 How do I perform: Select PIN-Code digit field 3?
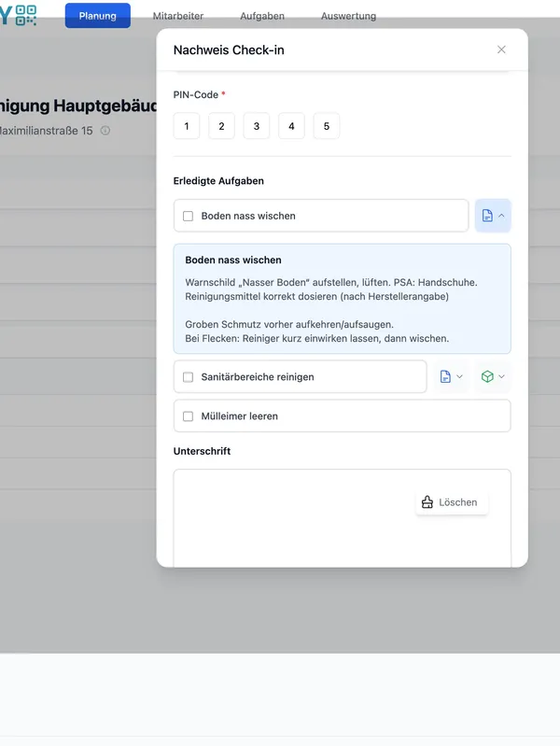tap(257, 126)
